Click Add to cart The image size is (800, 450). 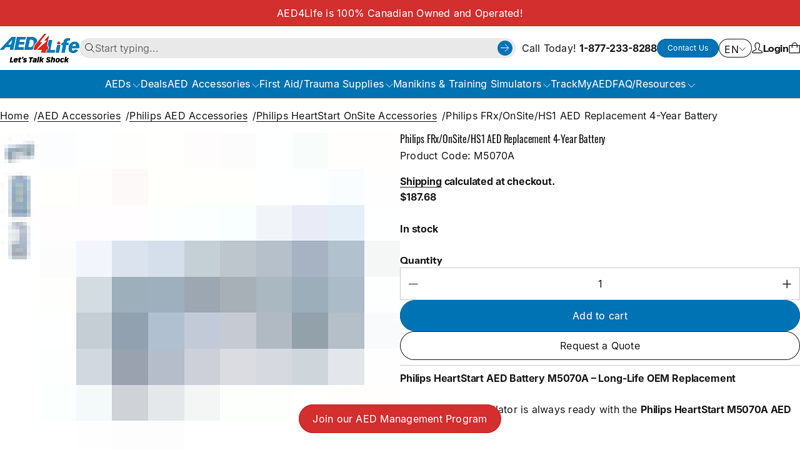pyautogui.click(x=599, y=316)
